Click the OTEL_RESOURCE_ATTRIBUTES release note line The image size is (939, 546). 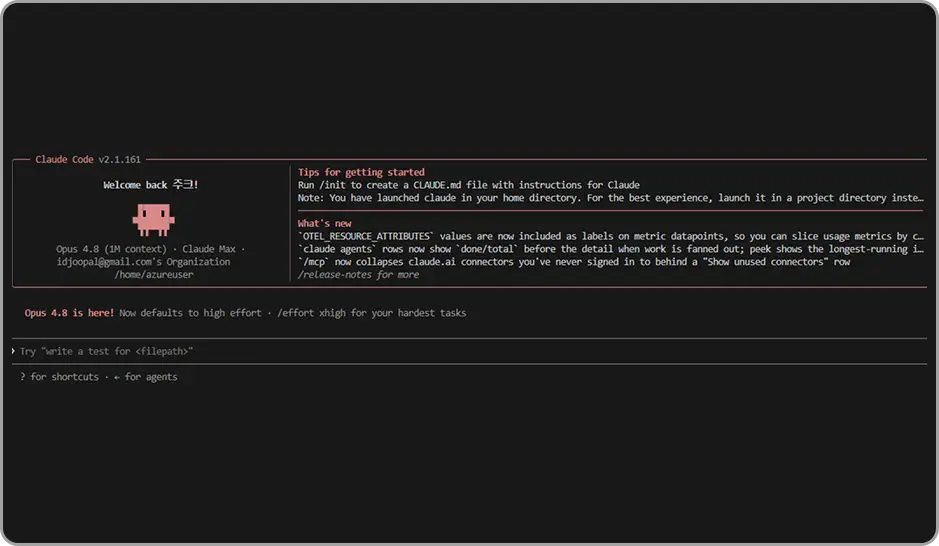[x=611, y=236]
